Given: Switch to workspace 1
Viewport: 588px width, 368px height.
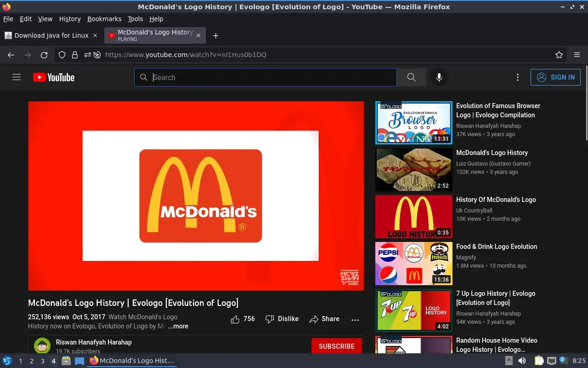Looking at the screenshot, I should tap(21, 361).
